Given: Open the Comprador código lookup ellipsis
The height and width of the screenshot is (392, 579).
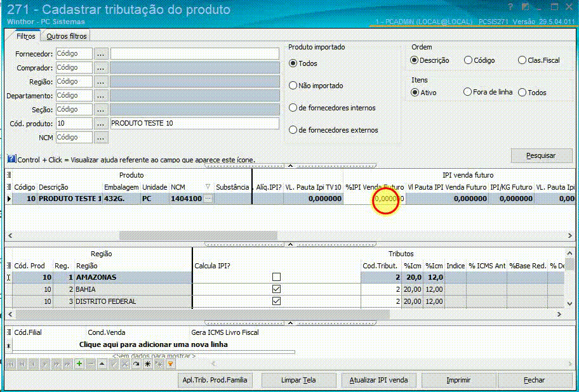Looking at the screenshot, I should click(x=101, y=67).
